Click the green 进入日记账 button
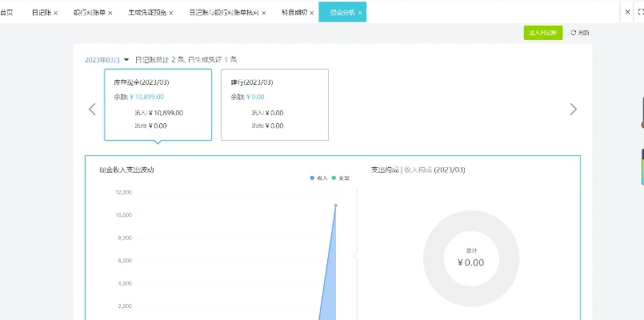 point(543,33)
